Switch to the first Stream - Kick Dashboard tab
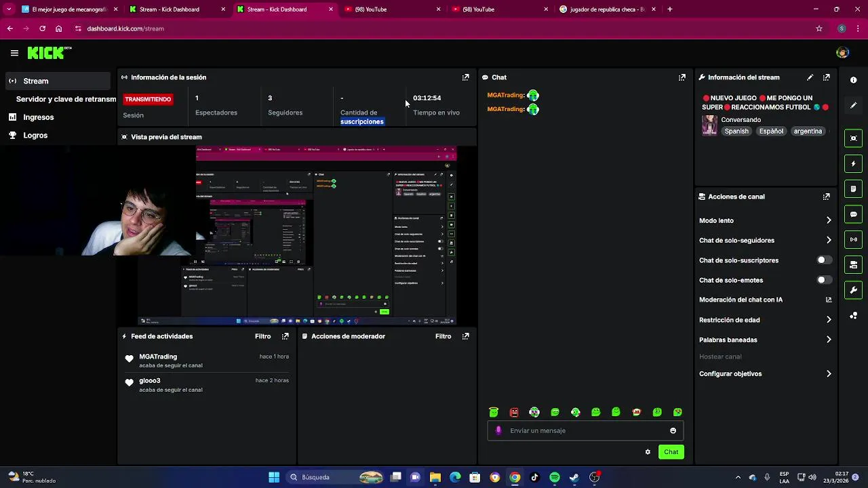The image size is (868, 488). pos(176,9)
